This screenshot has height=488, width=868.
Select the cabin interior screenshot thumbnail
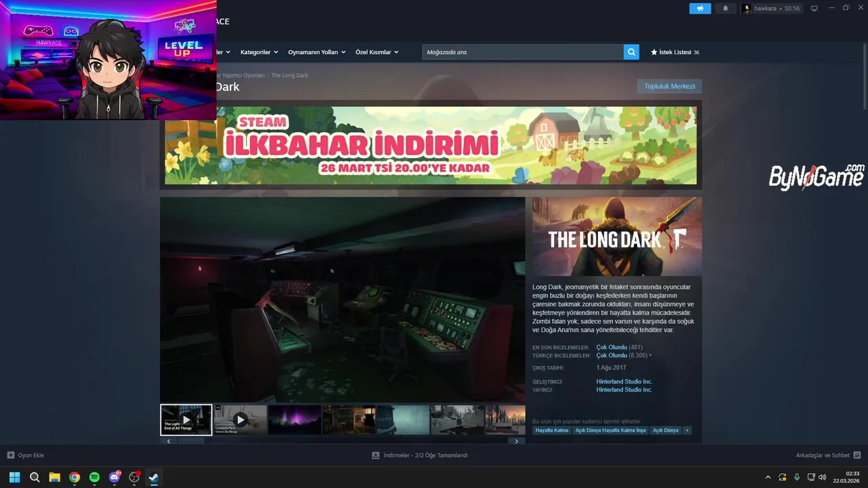click(349, 420)
